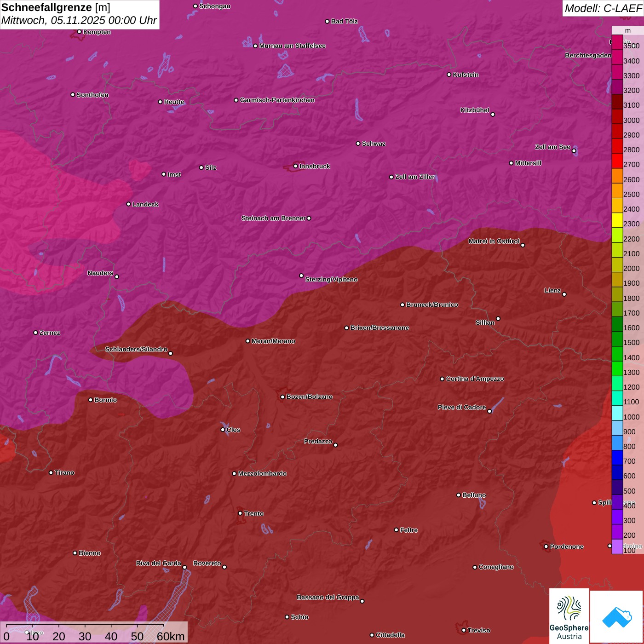Image resolution: width=644 pixels, height=644 pixels.
Task: Click the 'Sterzing/Vipiteno' label
Action: 331,279
